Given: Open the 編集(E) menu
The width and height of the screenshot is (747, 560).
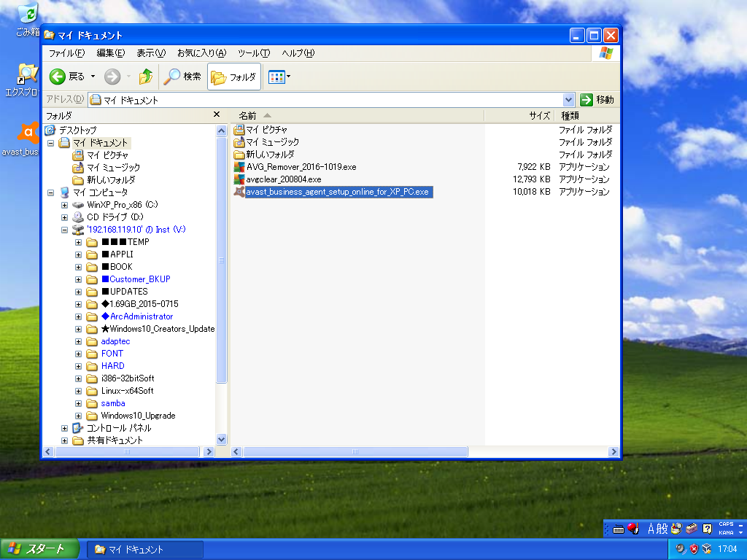Looking at the screenshot, I should pyautogui.click(x=111, y=52).
